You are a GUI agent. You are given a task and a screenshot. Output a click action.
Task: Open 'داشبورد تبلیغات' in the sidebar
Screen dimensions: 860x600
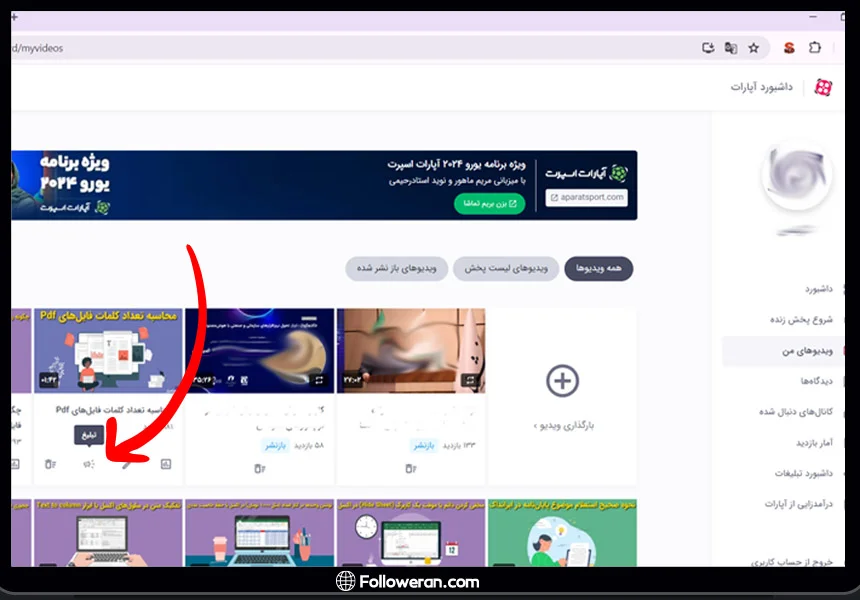(x=797, y=473)
